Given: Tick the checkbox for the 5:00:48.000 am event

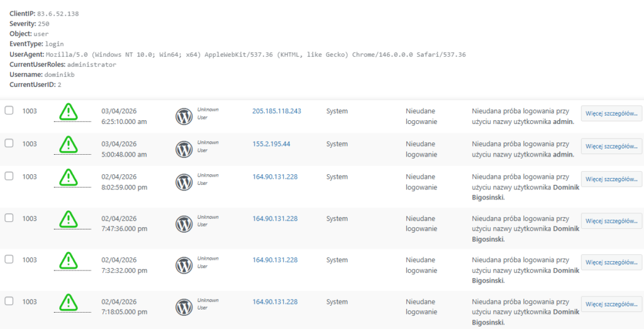Looking at the screenshot, I should [x=9, y=143].
